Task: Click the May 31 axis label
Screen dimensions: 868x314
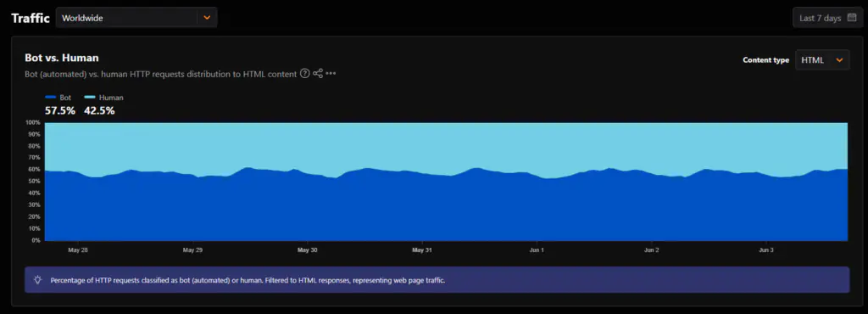Action: pos(422,250)
